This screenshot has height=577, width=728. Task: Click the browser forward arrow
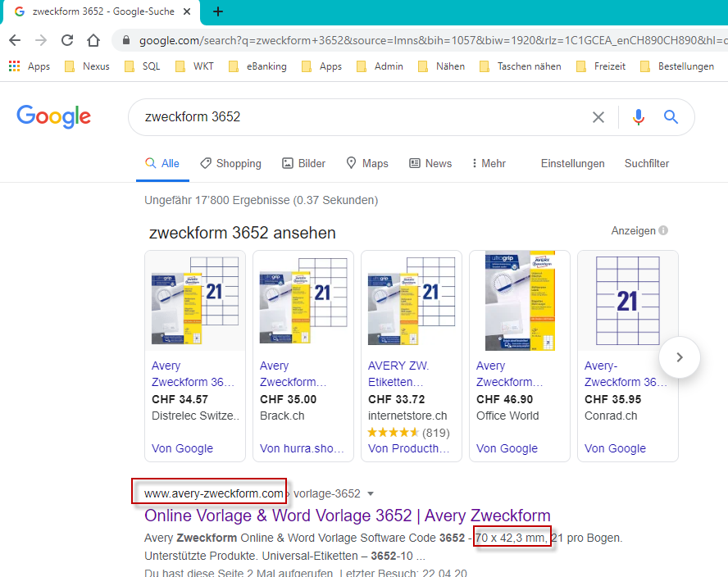41,40
